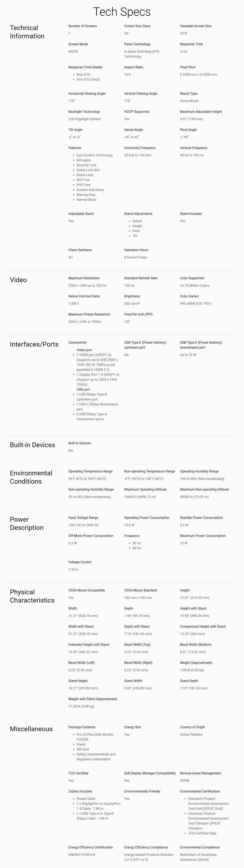Select the Interfaces/Ports section heading
This screenshot has height=868, width=244.
coord(34,344)
